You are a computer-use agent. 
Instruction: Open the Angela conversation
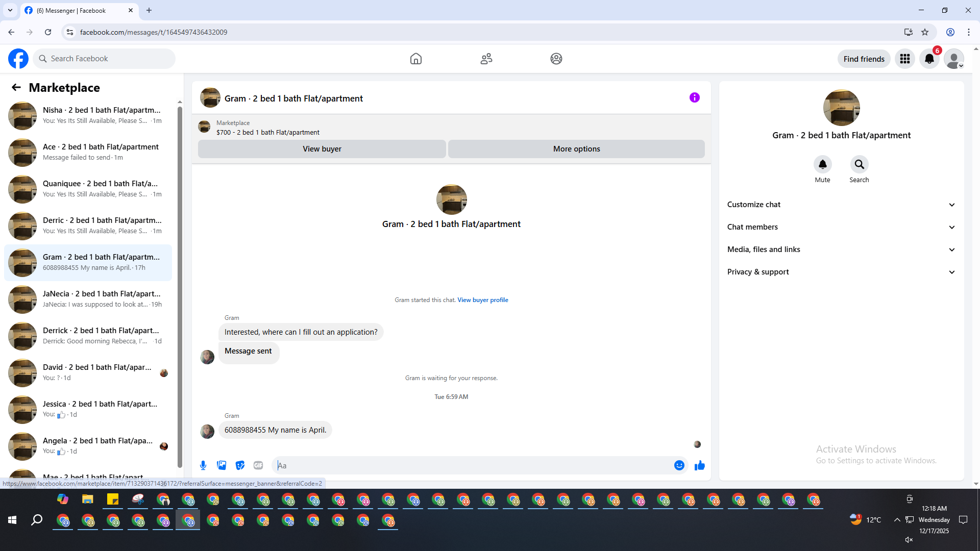pyautogui.click(x=88, y=446)
